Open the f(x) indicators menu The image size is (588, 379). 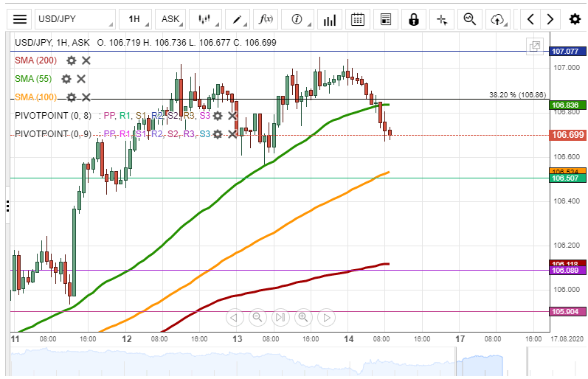click(264, 19)
